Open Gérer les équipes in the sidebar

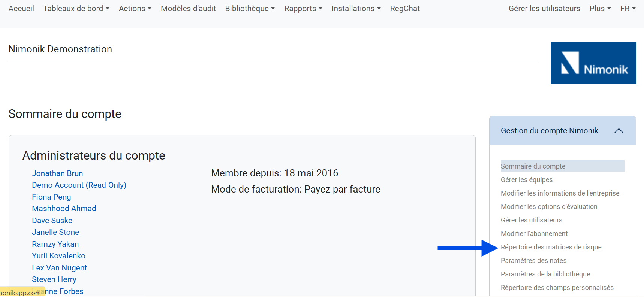click(x=527, y=179)
